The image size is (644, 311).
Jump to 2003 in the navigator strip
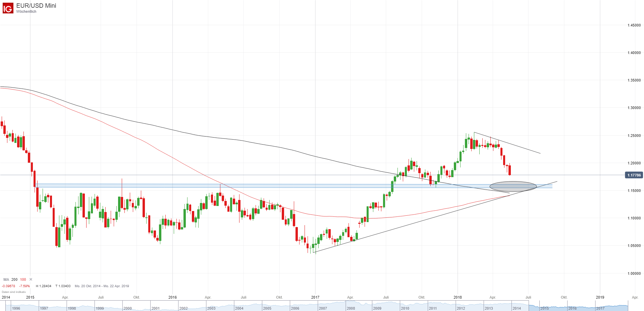(x=211, y=308)
